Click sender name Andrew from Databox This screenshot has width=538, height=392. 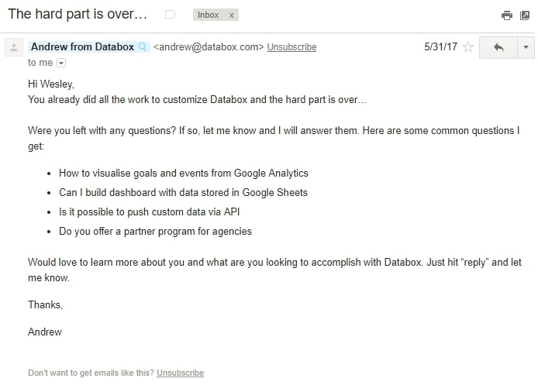(83, 47)
